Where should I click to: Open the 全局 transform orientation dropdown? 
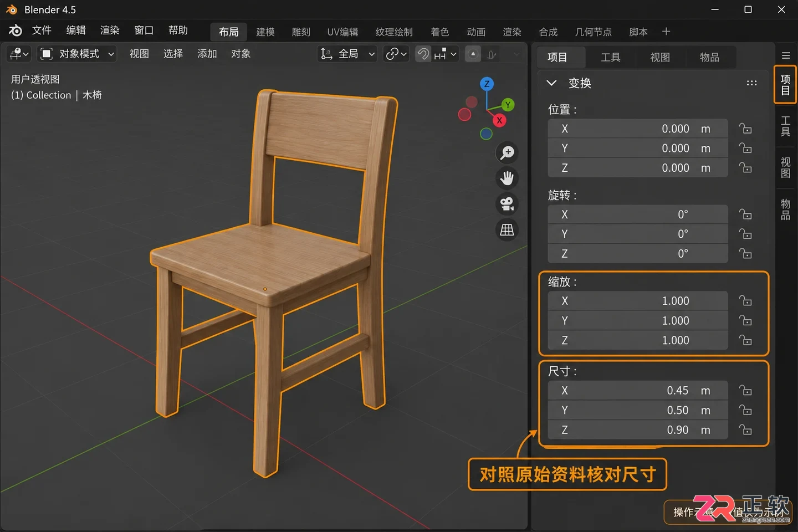347,54
